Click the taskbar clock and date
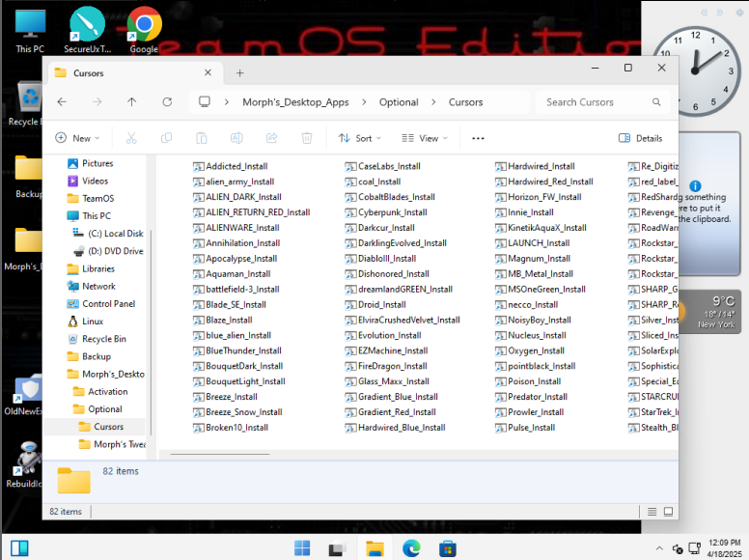749x560 pixels. [724, 548]
